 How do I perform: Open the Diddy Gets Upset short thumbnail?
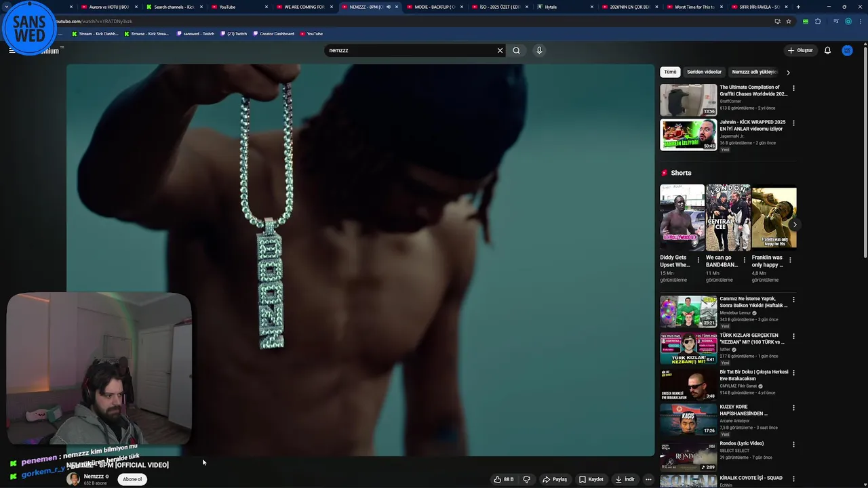[682, 218]
